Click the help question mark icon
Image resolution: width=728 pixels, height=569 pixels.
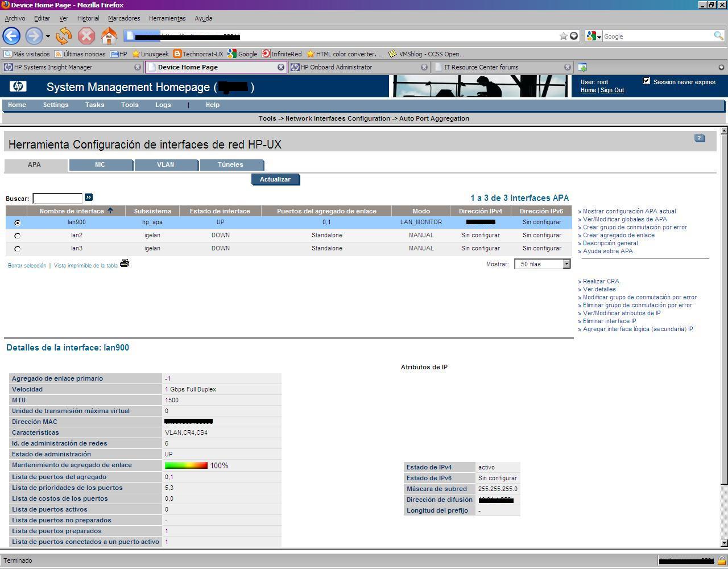[x=700, y=138]
